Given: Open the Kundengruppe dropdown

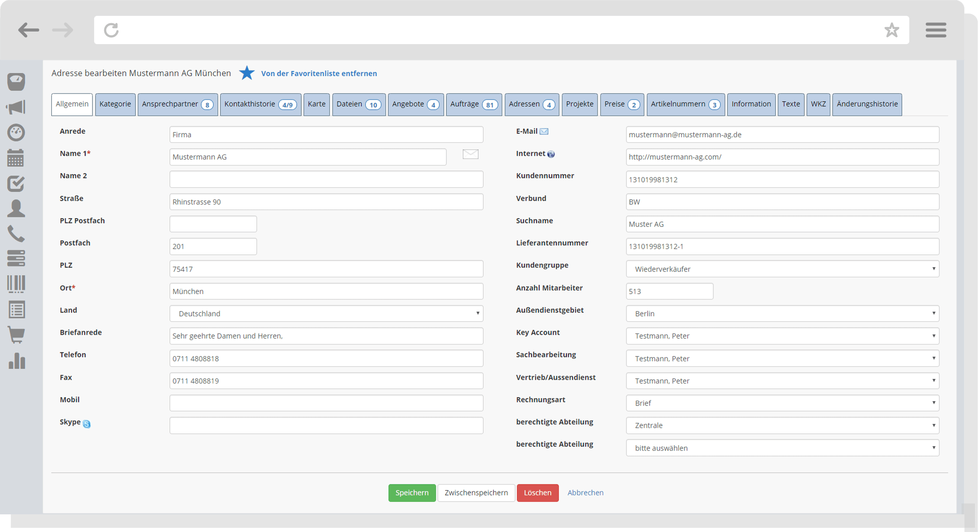Looking at the screenshot, I should point(782,269).
